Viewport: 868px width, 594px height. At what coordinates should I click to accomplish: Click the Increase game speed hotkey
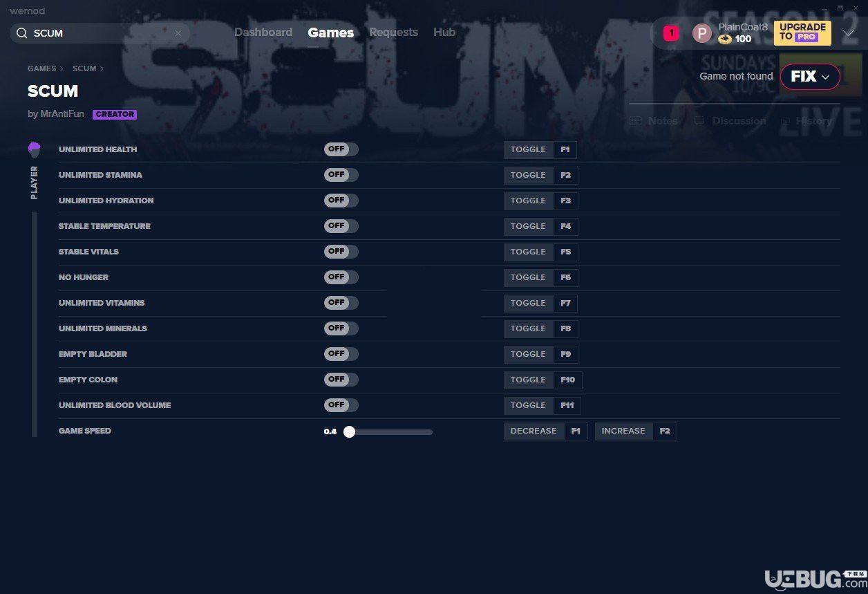pyautogui.click(x=636, y=431)
